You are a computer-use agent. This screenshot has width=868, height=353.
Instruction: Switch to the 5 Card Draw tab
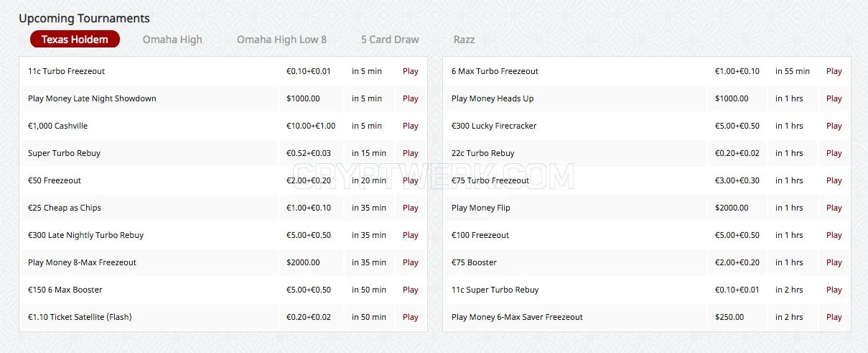(390, 40)
